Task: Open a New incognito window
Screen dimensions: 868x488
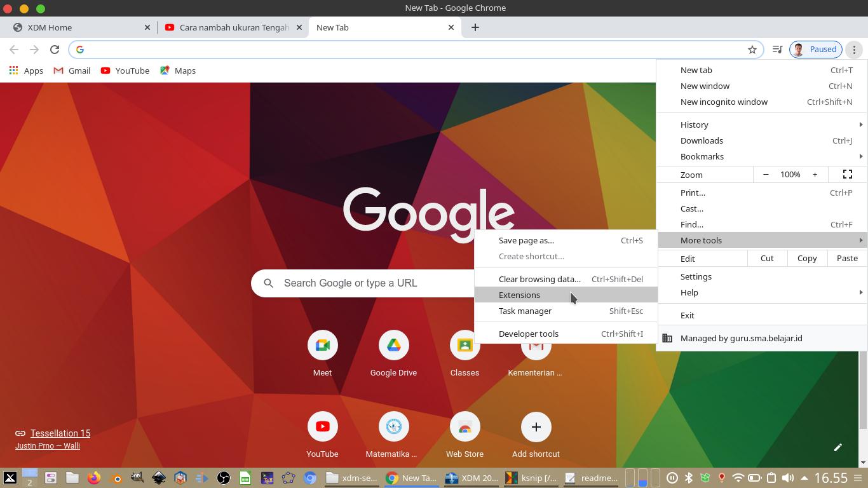Action: [762, 102]
